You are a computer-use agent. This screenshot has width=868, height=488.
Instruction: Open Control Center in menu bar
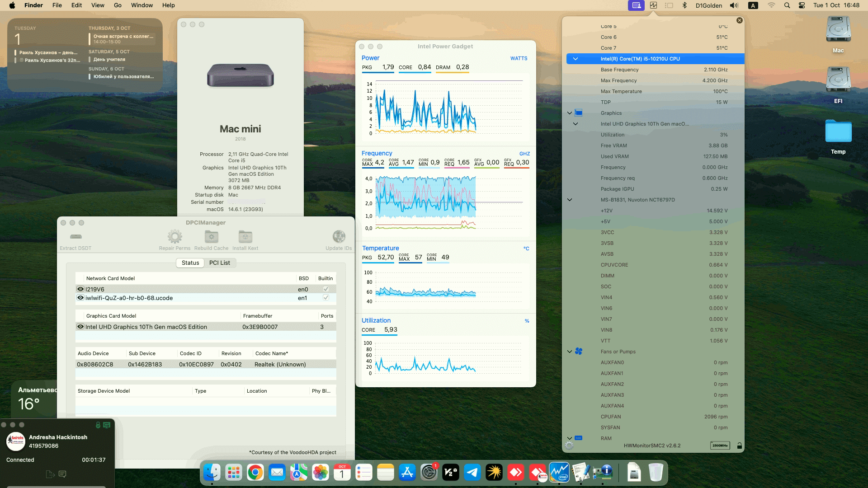802,5
